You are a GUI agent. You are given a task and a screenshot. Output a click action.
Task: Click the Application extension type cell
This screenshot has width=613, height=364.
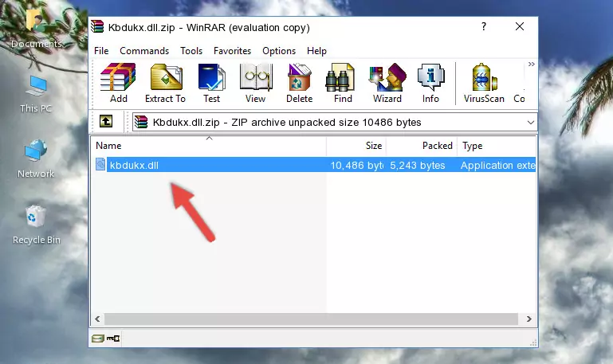point(497,165)
